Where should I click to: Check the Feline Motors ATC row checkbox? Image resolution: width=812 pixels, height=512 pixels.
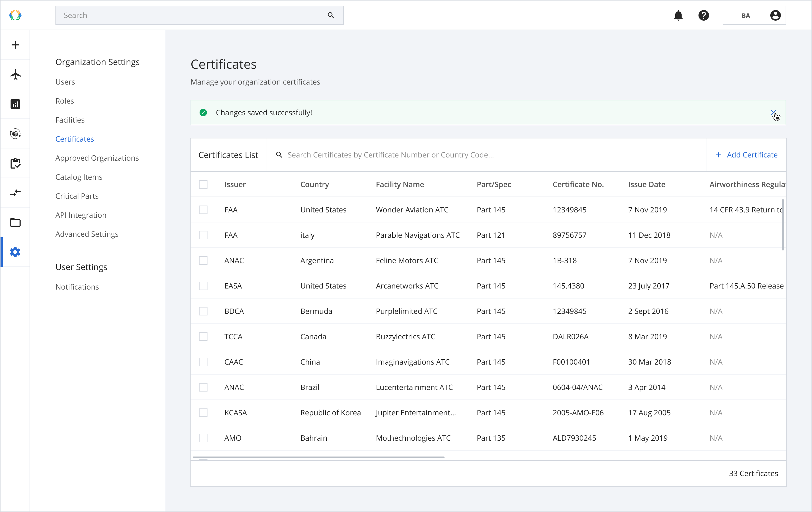click(x=203, y=260)
